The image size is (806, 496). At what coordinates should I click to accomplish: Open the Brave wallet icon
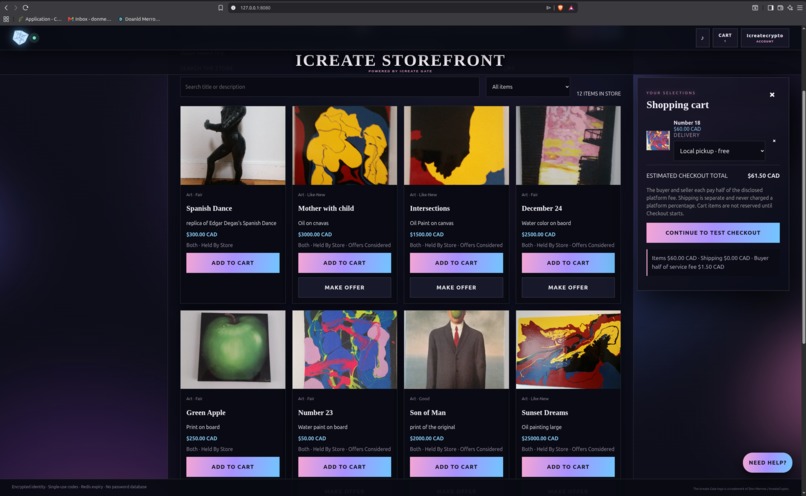click(x=780, y=8)
